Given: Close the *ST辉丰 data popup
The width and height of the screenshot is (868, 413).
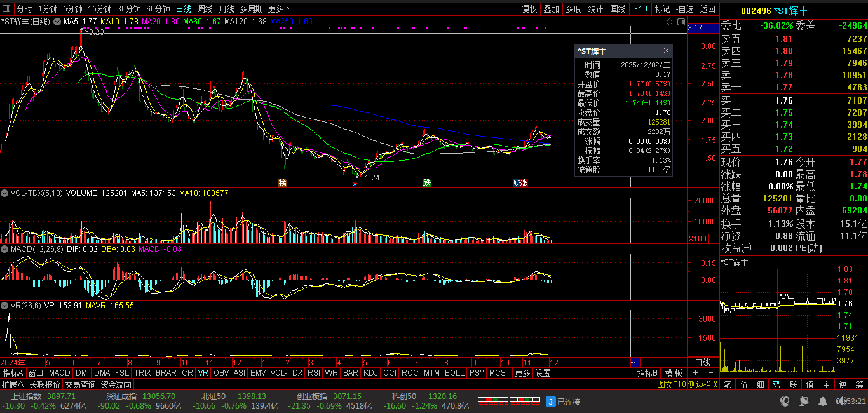Looking at the screenshot, I should [666, 51].
